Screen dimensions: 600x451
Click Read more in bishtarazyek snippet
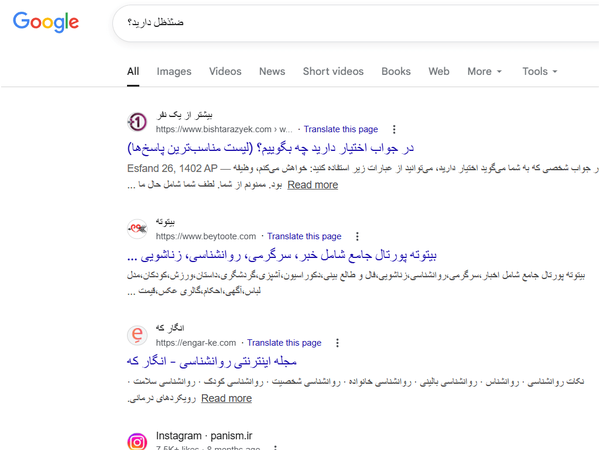coord(313,185)
